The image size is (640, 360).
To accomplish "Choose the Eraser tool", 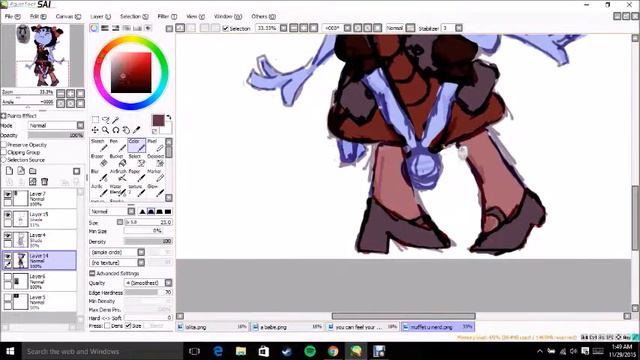I will tap(99, 161).
